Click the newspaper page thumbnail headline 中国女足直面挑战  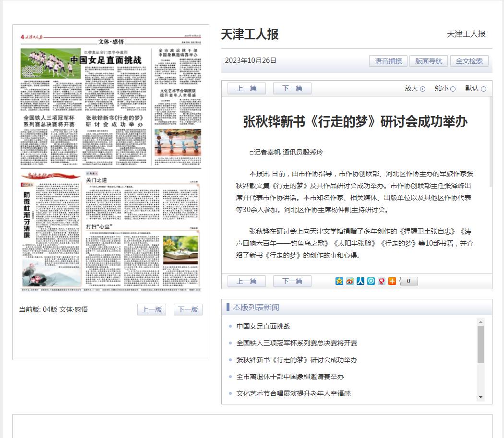(106, 60)
